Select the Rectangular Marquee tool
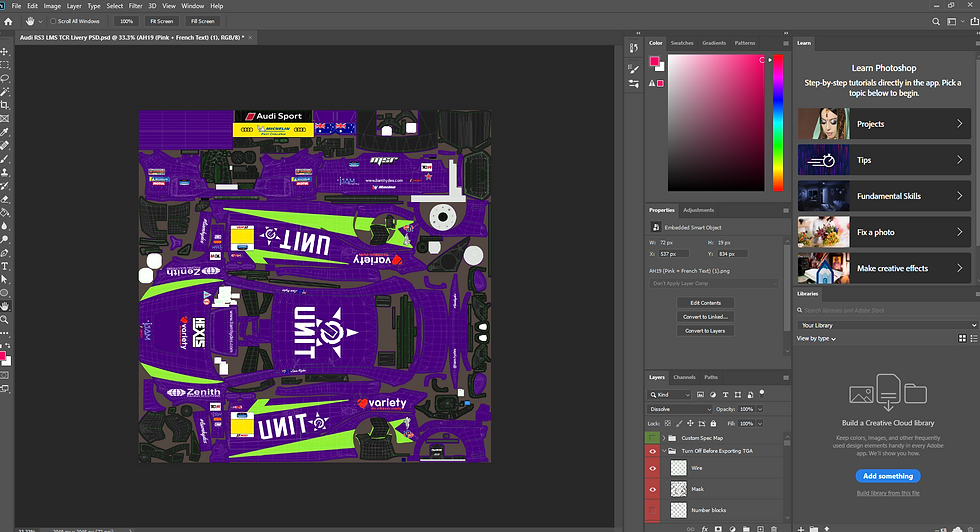980x532 pixels. 4,65
